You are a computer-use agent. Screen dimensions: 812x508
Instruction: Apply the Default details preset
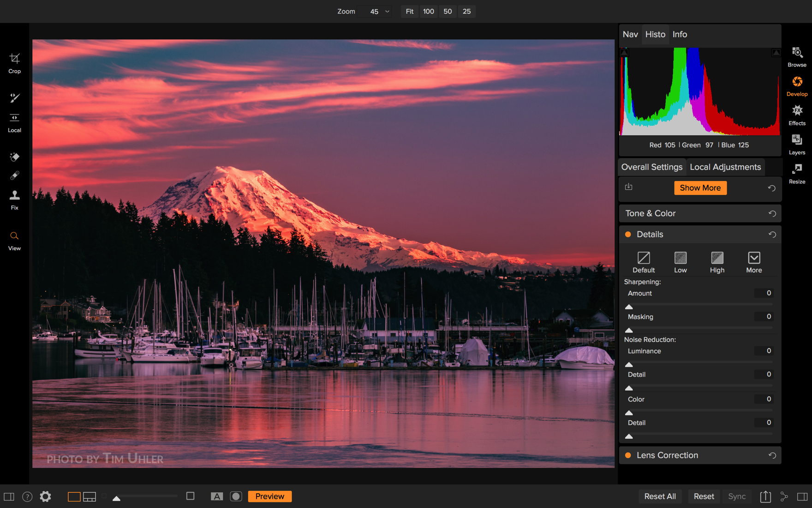tap(643, 262)
